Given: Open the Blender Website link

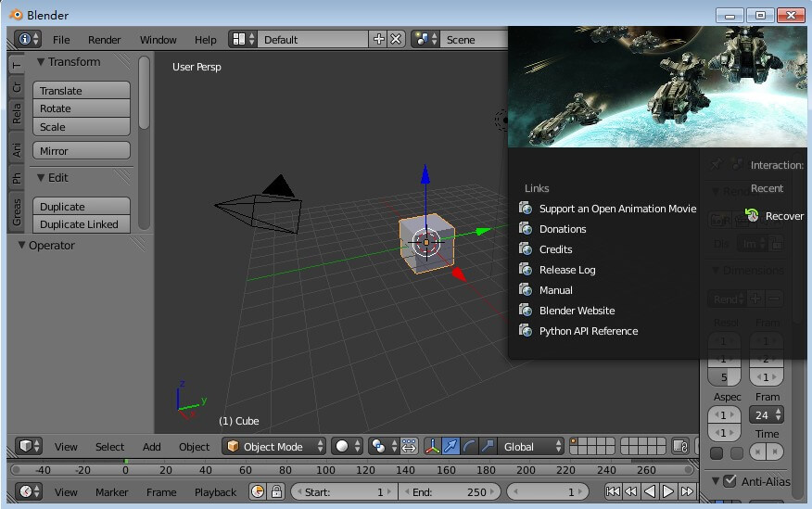Looking at the screenshot, I should pos(577,311).
